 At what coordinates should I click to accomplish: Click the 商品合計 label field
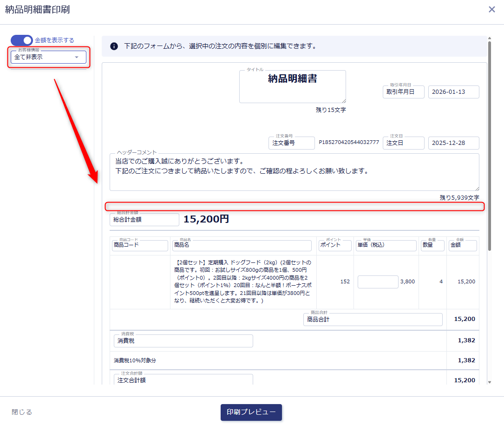(373, 320)
